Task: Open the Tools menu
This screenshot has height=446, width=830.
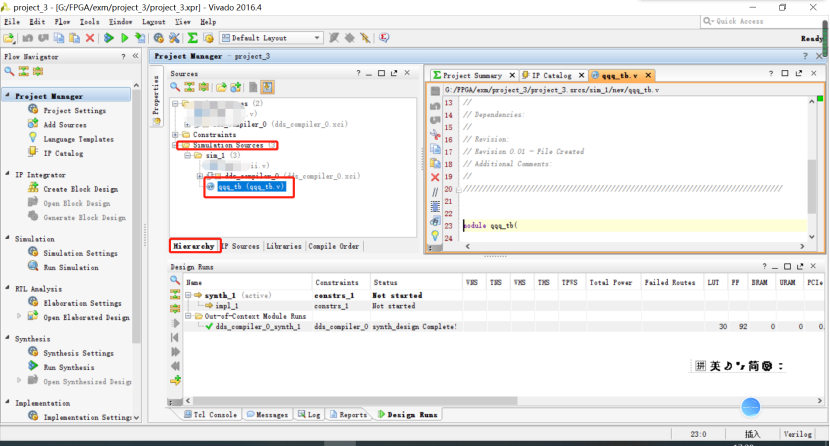Action: click(x=89, y=22)
